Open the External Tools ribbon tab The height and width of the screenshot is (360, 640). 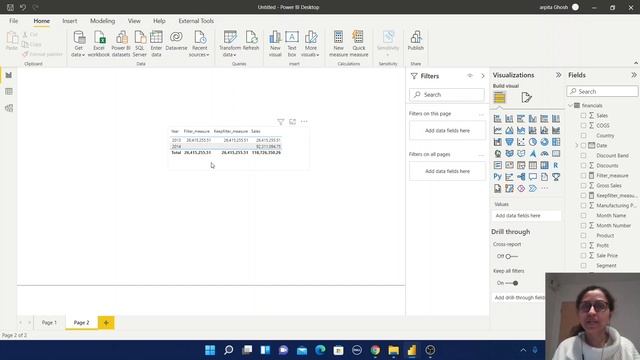point(196,21)
